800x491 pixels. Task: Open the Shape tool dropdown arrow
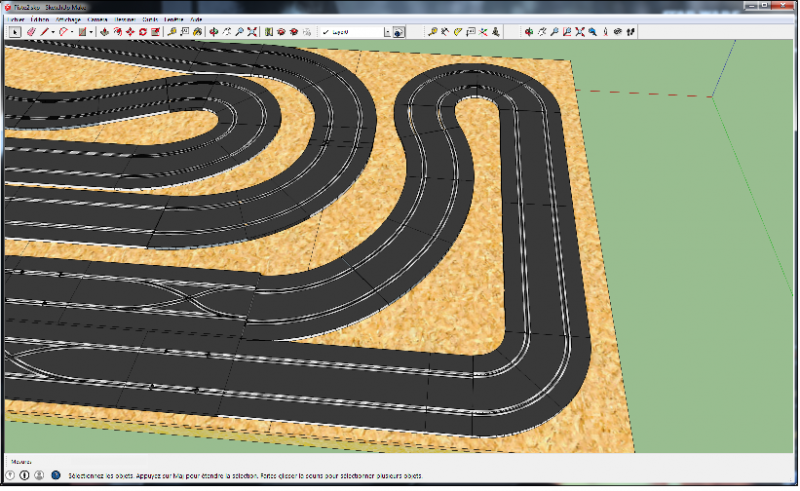click(x=92, y=32)
